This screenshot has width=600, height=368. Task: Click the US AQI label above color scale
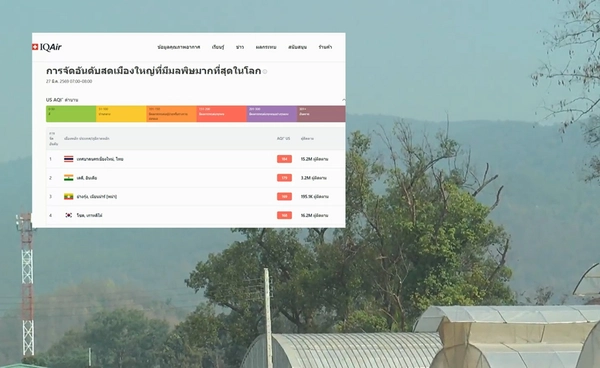62,100
